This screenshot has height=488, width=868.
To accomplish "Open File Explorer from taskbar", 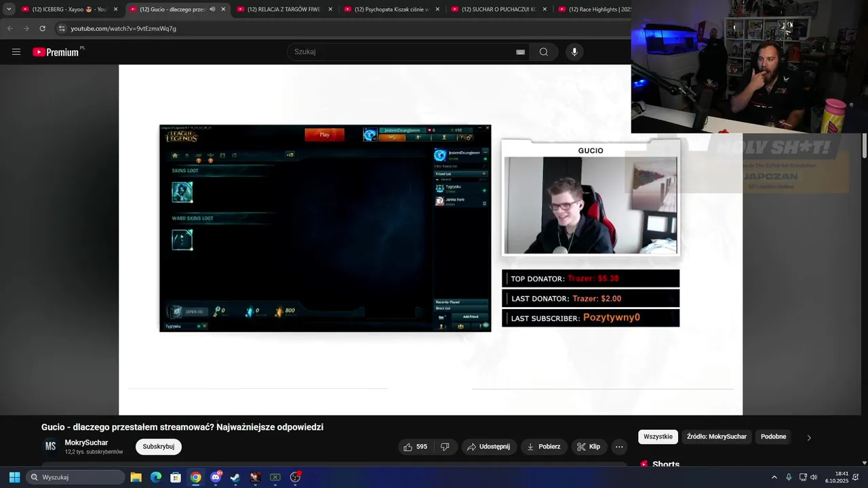I will coord(136,477).
